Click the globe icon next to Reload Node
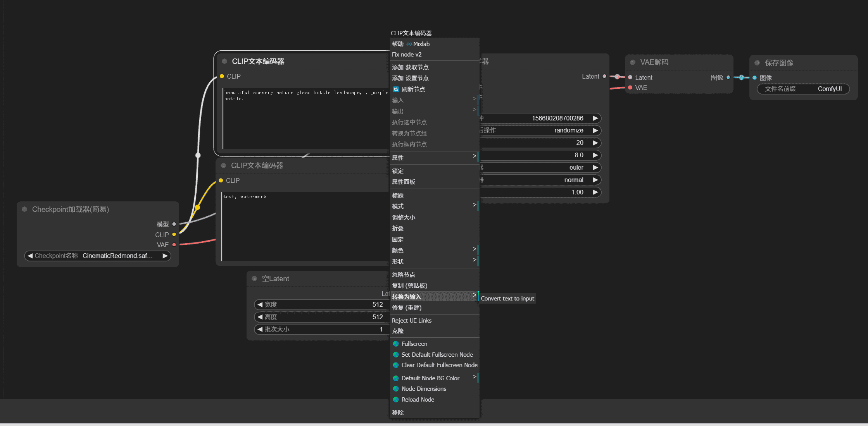The height and width of the screenshot is (426, 868). pos(396,399)
